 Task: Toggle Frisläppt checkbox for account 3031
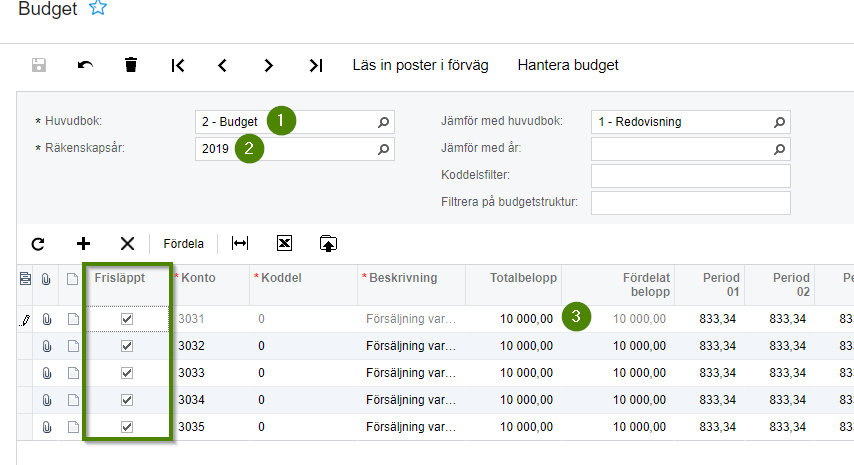(127, 319)
